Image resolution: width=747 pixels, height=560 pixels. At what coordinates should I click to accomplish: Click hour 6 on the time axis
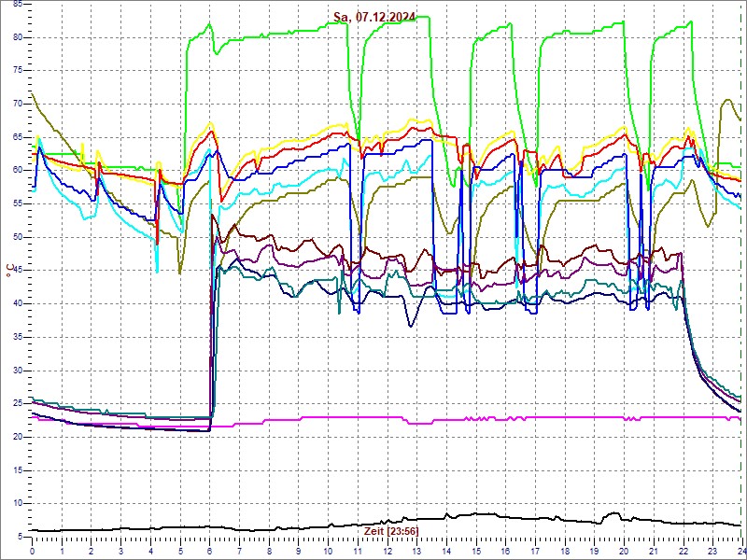(x=209, y=550)
